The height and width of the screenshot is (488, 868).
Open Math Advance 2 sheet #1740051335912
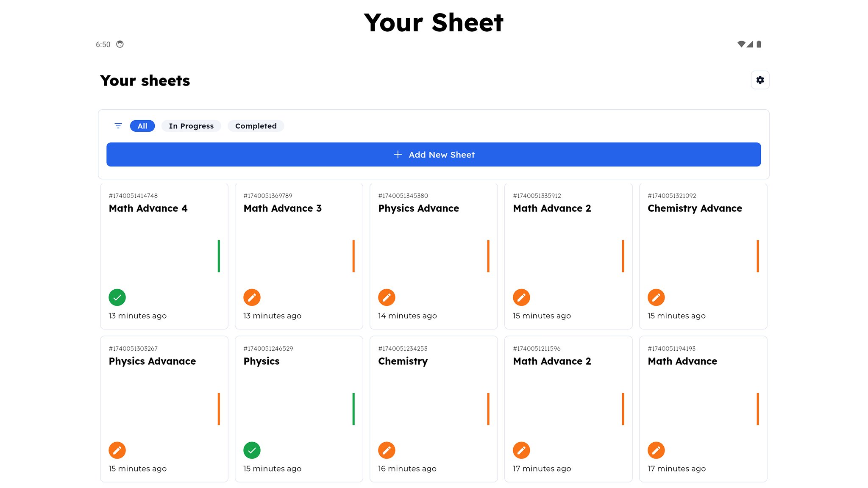552,208
